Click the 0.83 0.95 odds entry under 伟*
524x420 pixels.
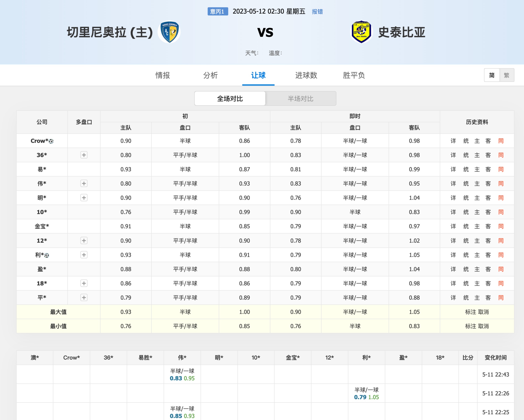(x=182, y=378)
